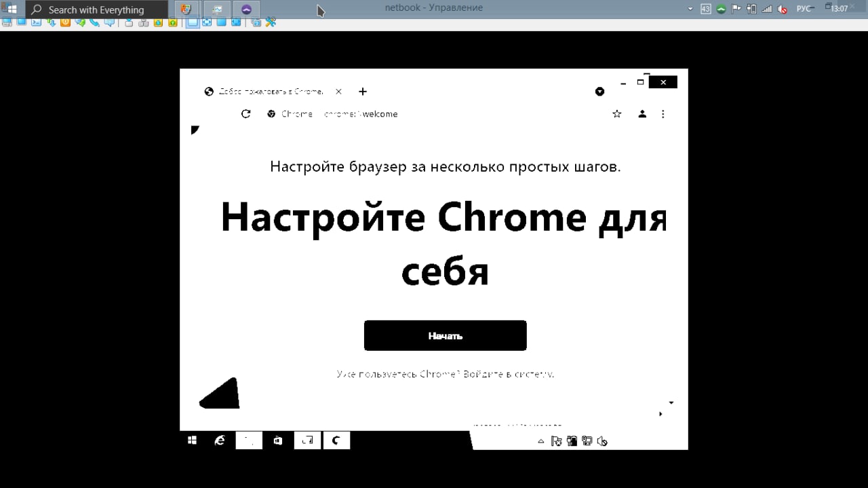This screenshot has height=488, width=868.
Task: Click the orange power toolbar icon
Action: pyautogui.click(x=65, y=22)
